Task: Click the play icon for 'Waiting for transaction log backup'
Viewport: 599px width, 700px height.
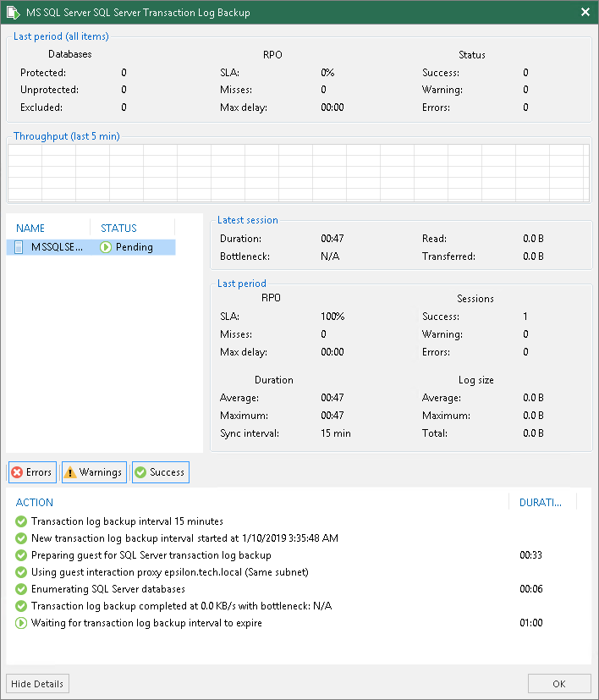Action: [21, 623]
